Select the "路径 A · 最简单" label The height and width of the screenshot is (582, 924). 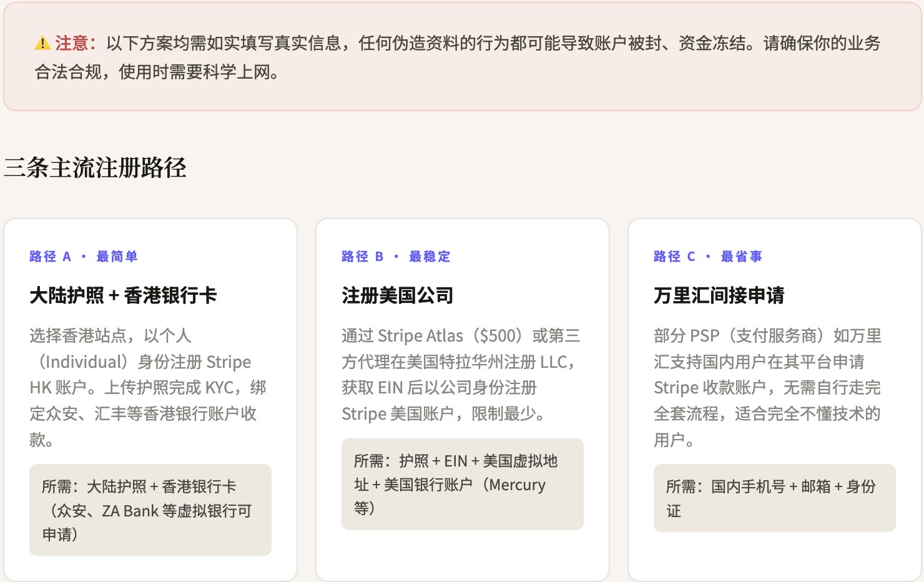[84, 257]
